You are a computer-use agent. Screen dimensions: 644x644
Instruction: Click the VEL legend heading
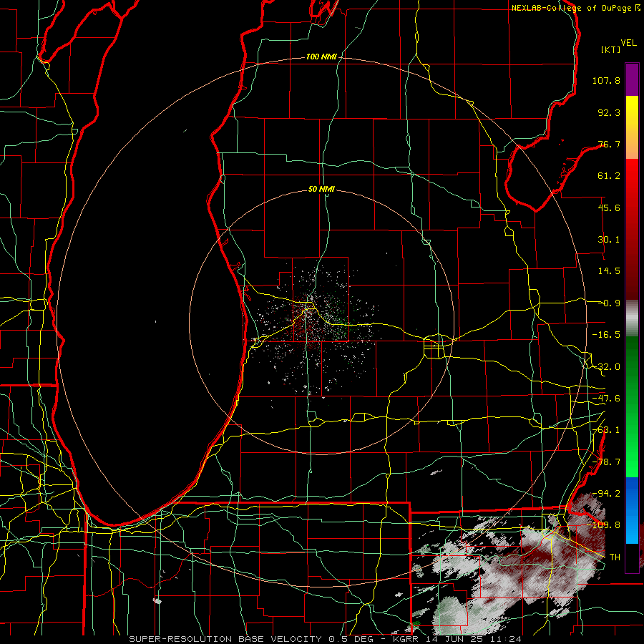pos(628,43)
